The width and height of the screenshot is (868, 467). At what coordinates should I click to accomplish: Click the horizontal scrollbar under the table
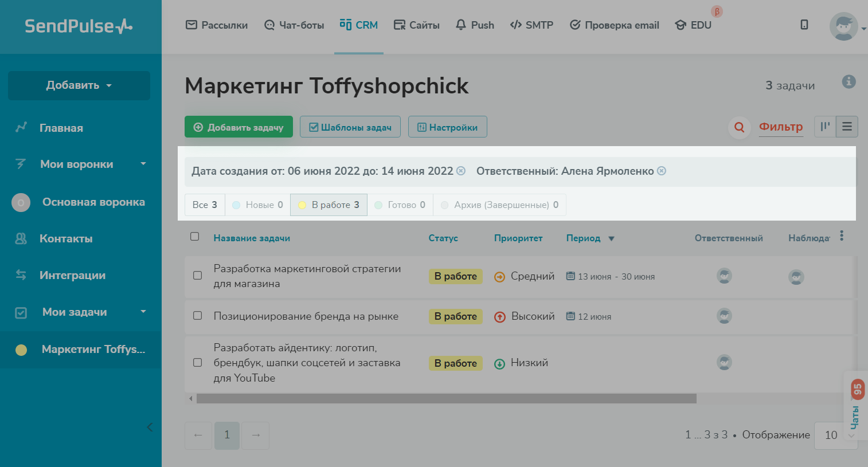pos(446,399)
